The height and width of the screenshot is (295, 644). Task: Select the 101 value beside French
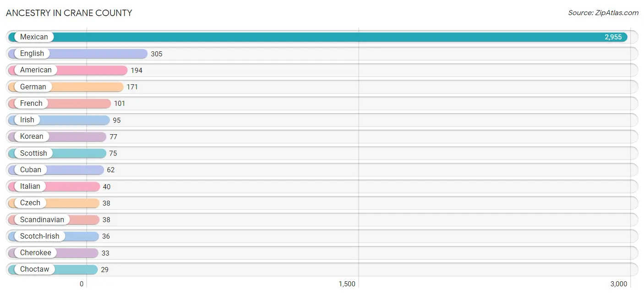[120, 104]
